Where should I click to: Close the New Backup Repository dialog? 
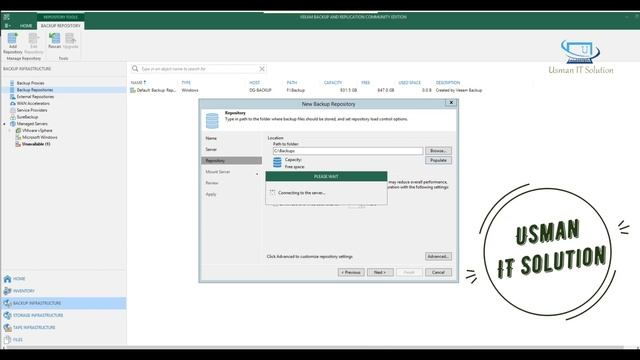tap(451, 103)
